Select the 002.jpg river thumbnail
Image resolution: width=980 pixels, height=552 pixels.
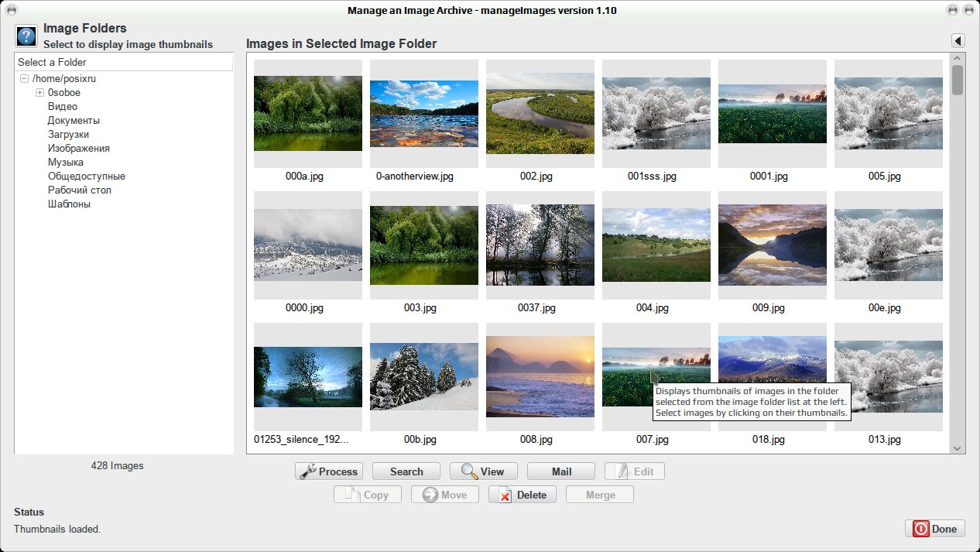(540, 114)
